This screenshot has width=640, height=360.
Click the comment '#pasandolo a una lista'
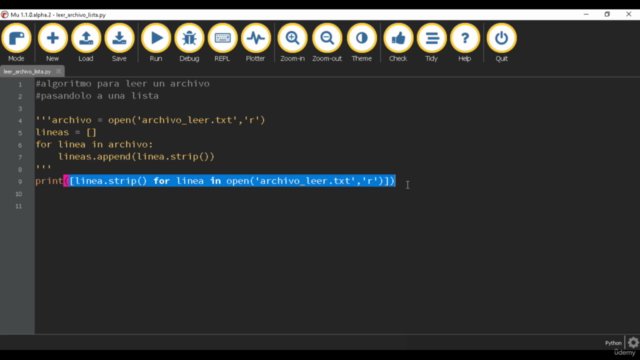97,96
